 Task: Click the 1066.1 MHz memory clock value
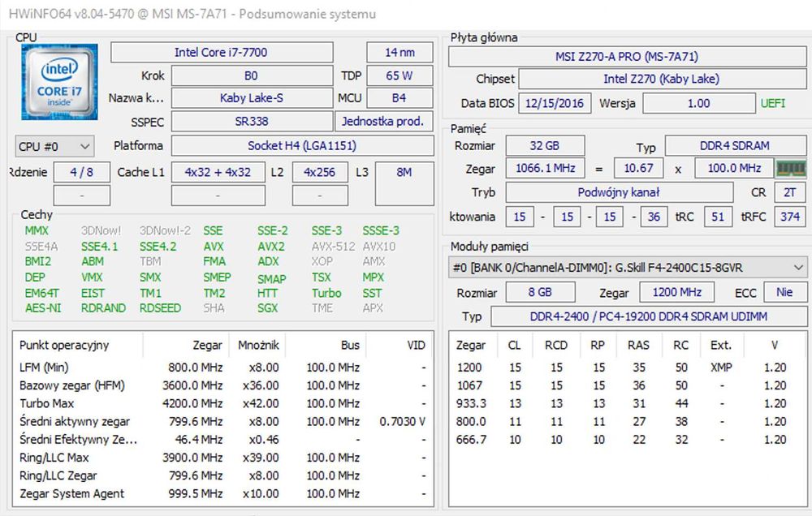(x=546, y=168)
